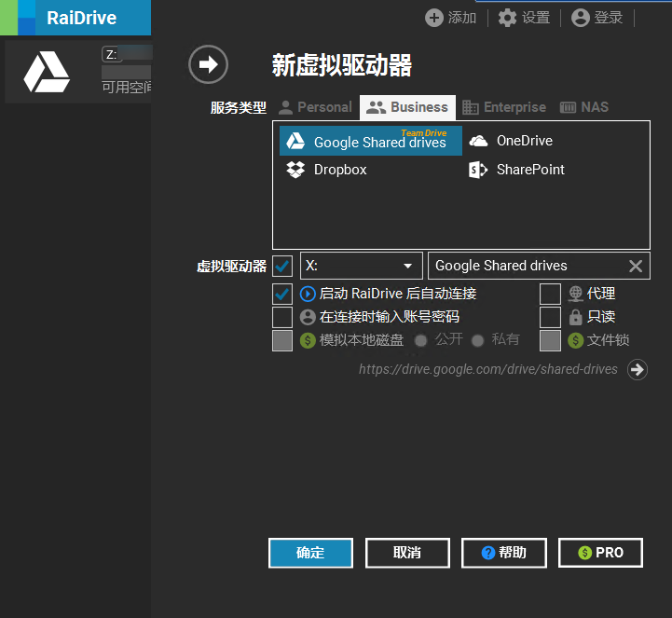Click the 新虚拟驱动器 heading
Screen dimensions: 672x618
click(342, 65)
